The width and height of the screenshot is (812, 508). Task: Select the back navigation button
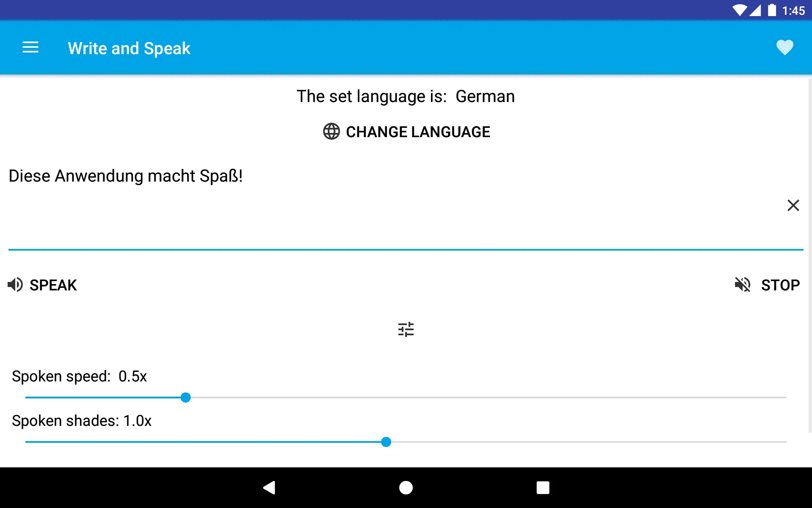coord(269,487)
